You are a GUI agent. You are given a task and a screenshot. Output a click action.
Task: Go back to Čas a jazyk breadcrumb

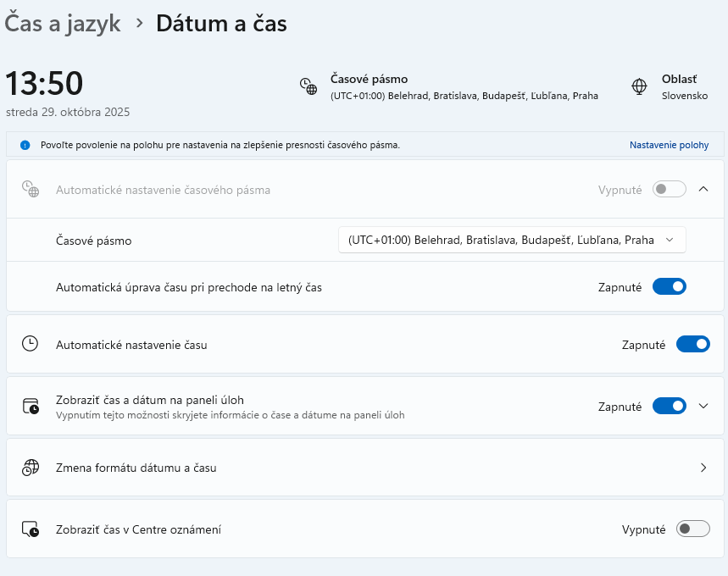(x=62, y=24)
